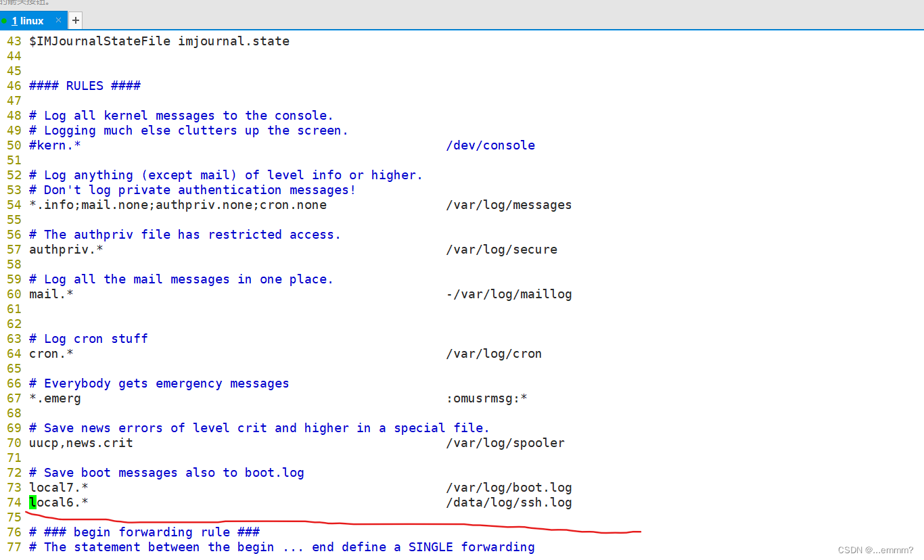
Task: Click line number 74 in the gutter
Action: [x=14, y=503]
